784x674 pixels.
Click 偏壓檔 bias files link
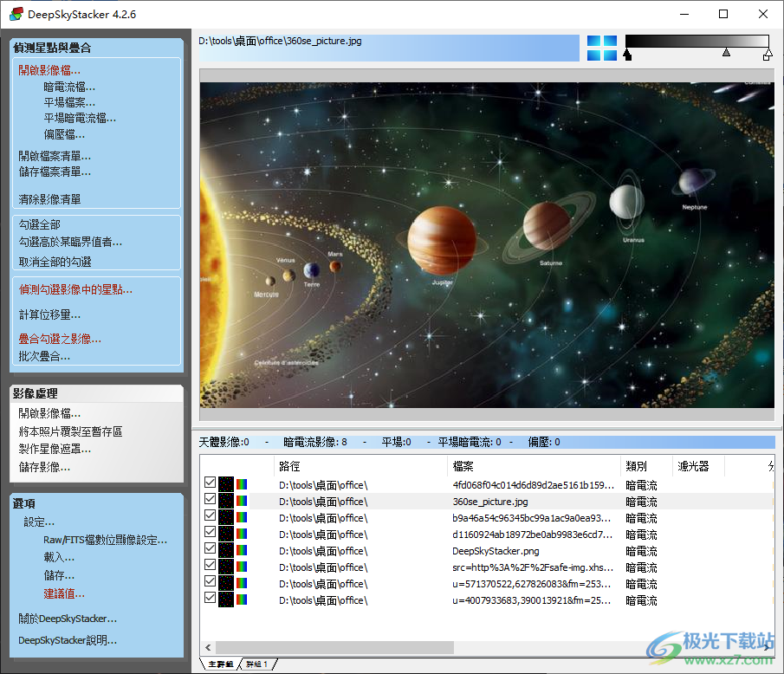click(64, 134)
